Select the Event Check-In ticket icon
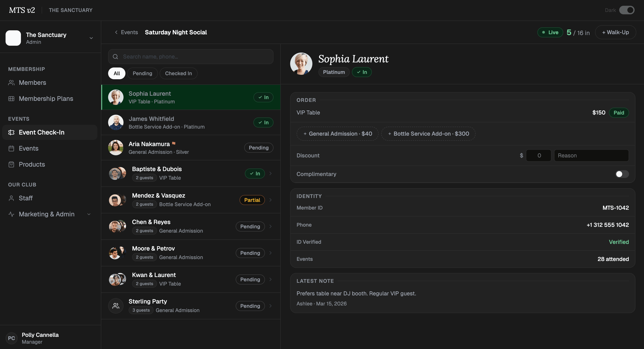The height and width of the screenshot is (349, 644). tap(11, 132)
